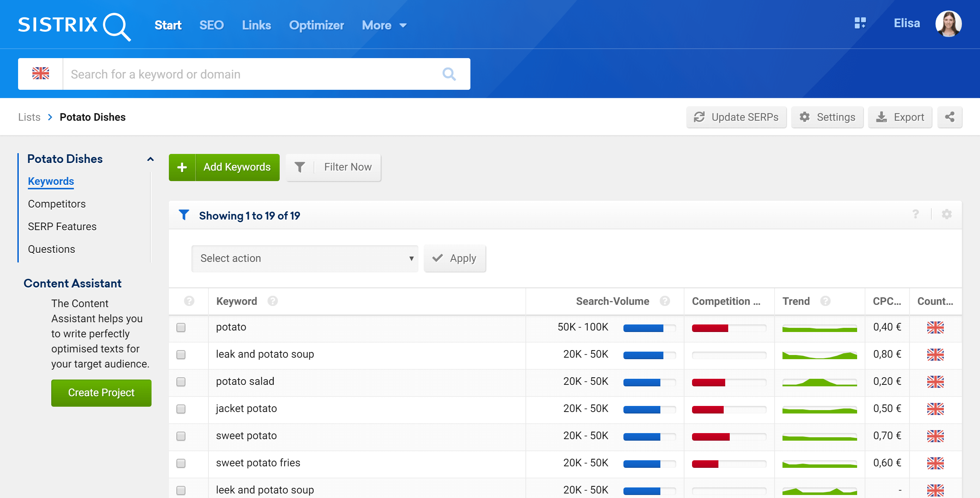Select the potato salad checkbox
The height and width of the screenshot is (498, 980).
pyautogui.click(x=181, y=382)
